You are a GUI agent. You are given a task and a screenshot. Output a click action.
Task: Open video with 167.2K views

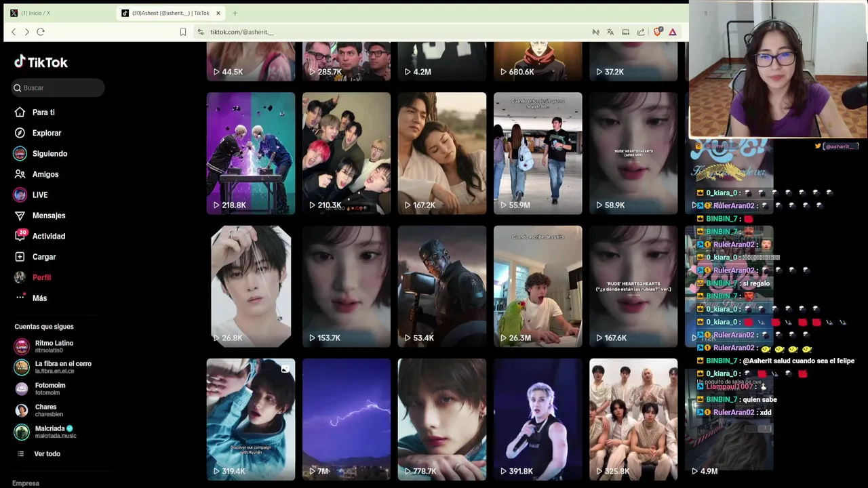442,153
